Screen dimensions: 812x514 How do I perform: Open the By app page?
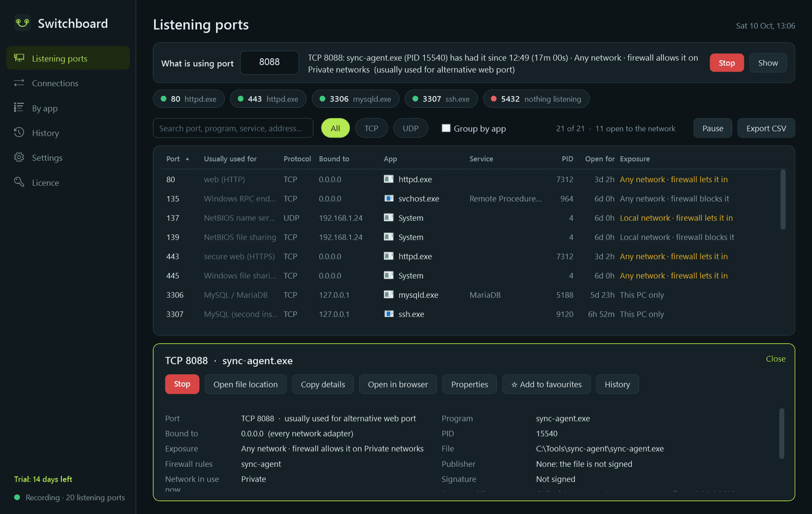click(x=68, y=108)
